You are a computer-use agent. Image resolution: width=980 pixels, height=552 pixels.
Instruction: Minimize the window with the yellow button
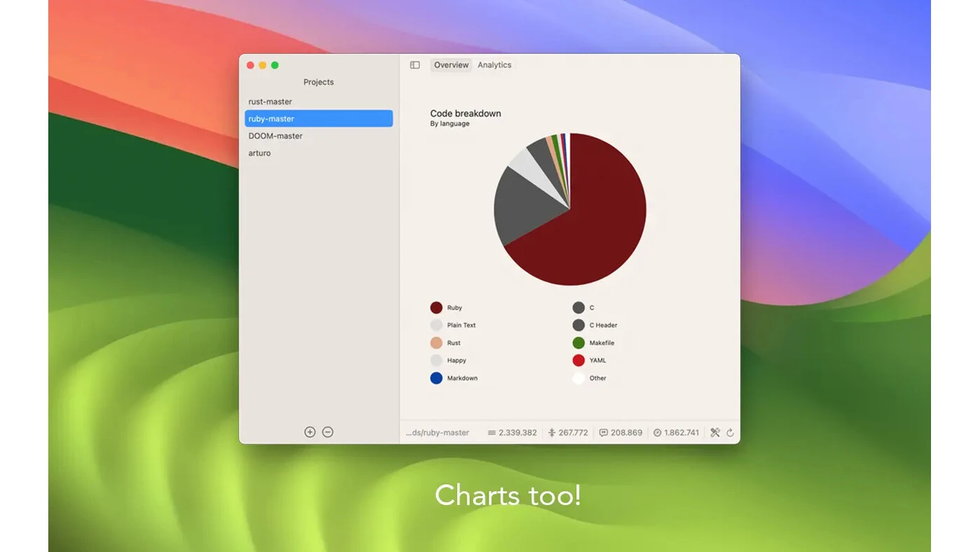point(262,65)
